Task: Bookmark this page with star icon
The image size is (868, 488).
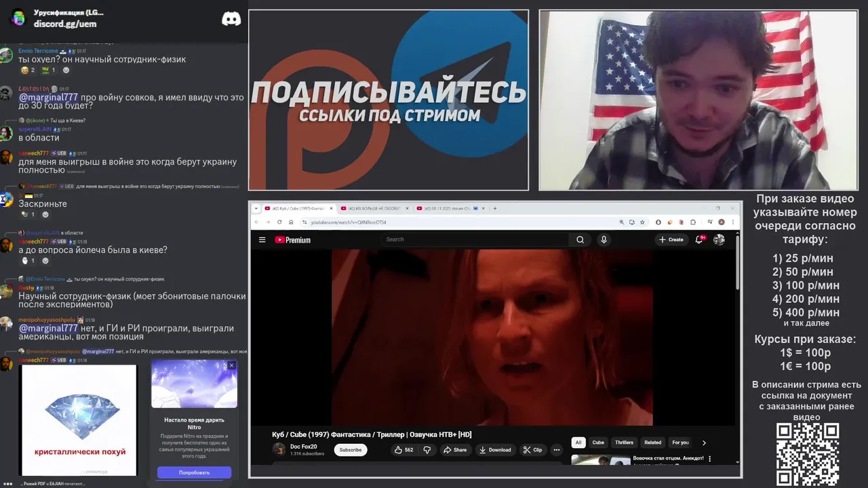Action: coord(642,222)
